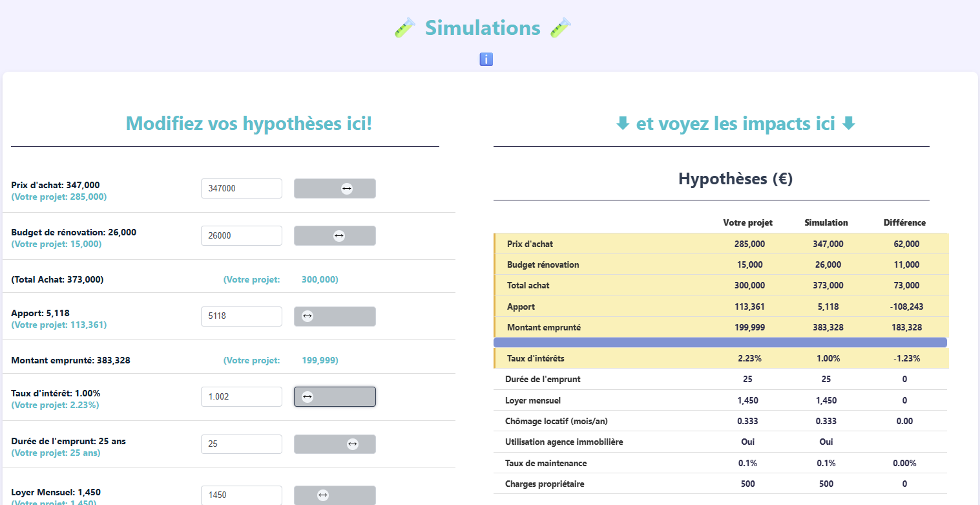Click the 'Chômage locatif (mois/an)' row label
This screenshot has width=980, height=505.
tap(556, 421)
